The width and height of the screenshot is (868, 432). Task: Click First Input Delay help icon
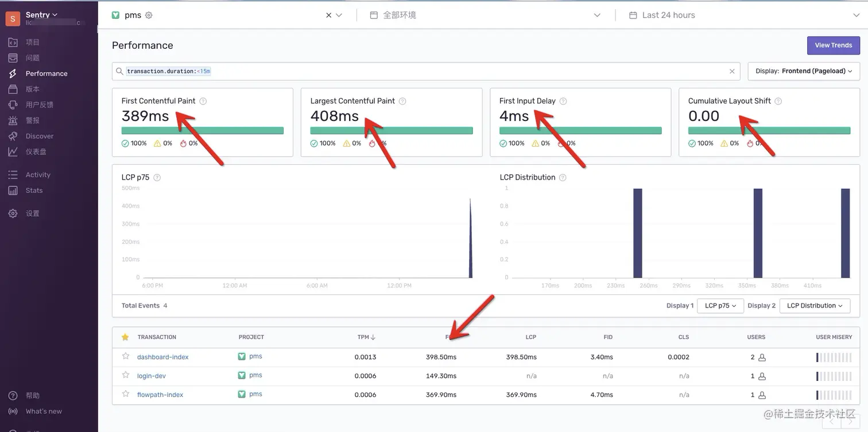[563, 101]
